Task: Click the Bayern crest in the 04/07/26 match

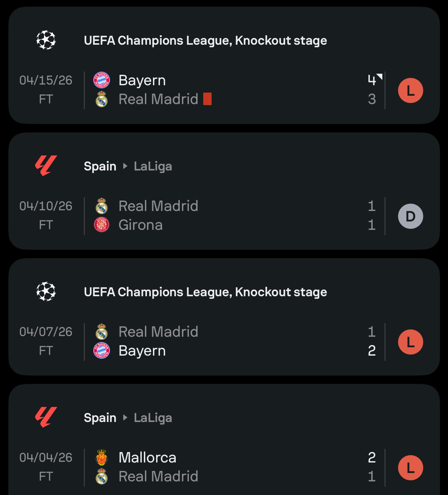Action: (102, 350)
